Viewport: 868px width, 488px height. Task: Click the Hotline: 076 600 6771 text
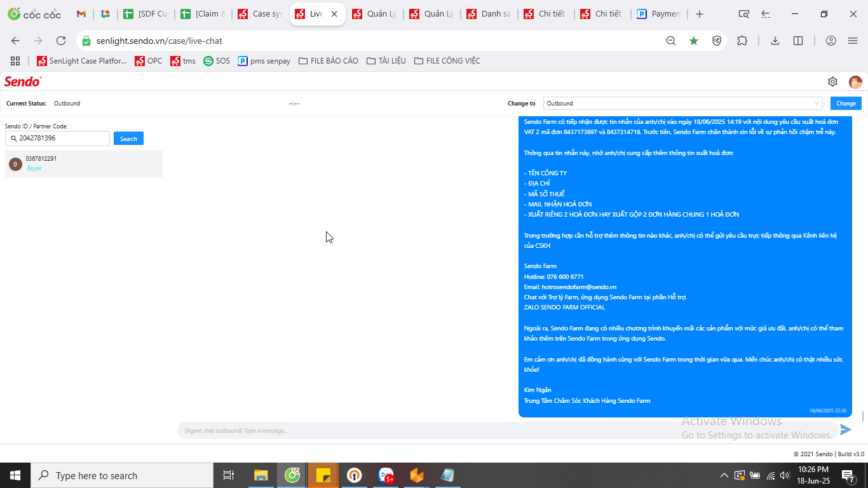553,276
